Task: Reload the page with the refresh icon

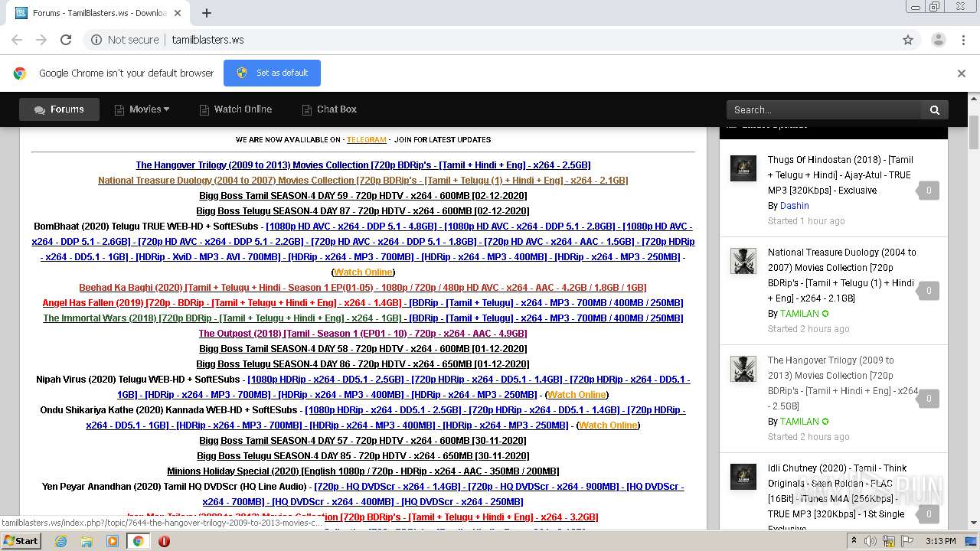Action: click(x=66, y=40)
